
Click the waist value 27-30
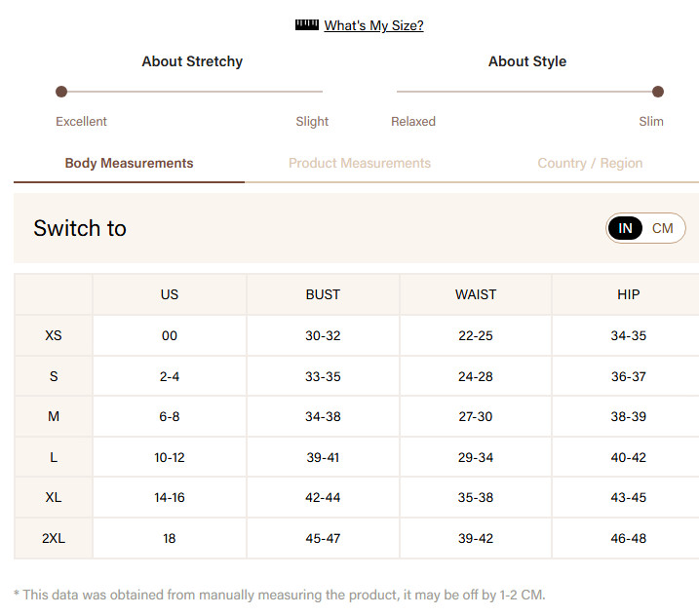pos(476,417)
